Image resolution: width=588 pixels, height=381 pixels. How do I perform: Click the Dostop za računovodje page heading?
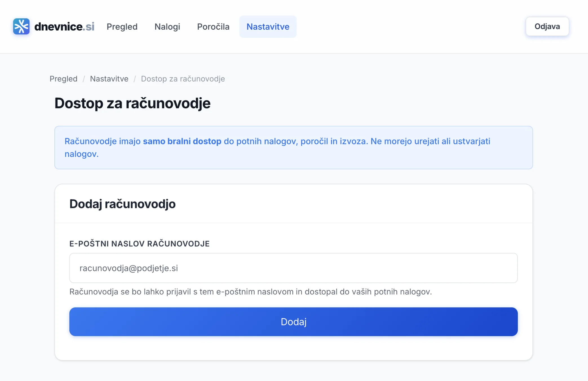coord(132,103)
